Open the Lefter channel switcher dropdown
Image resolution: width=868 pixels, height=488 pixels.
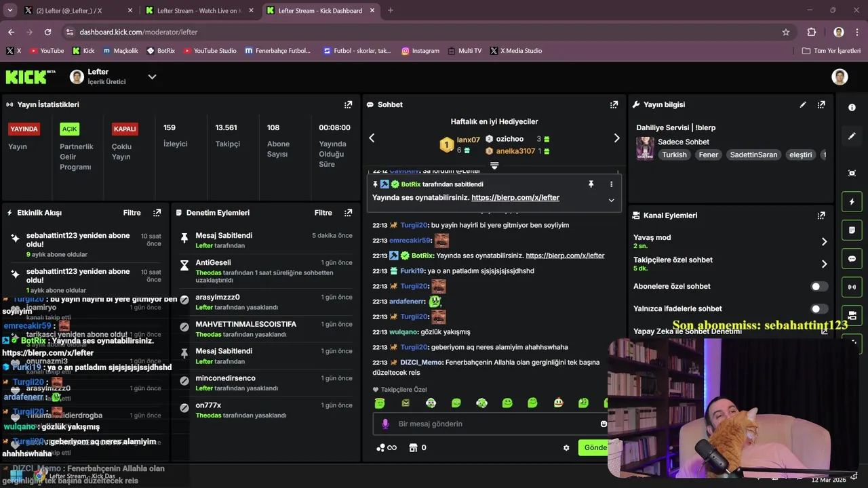tap(152, 77)
